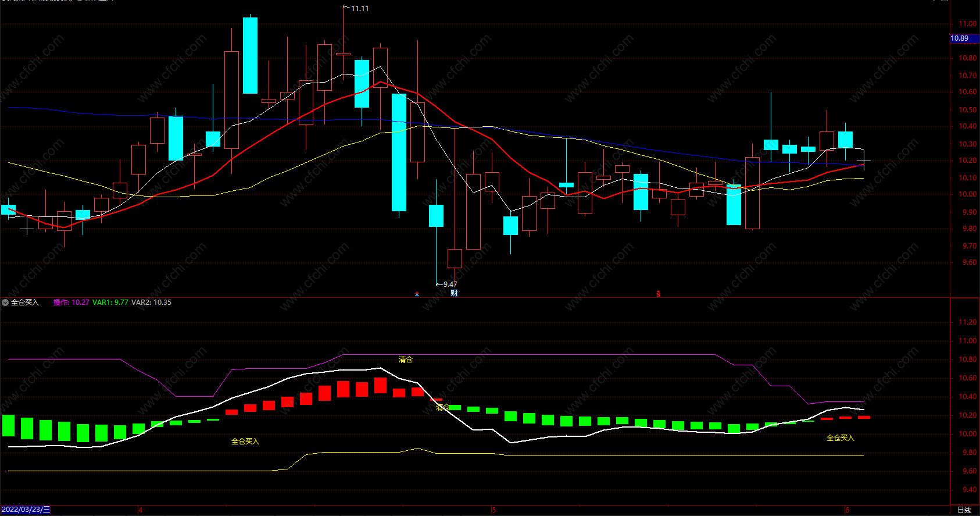This screenshot has height=516, width=980.
Task: Click the red up-arrow event marker
Action: click(417, 294)
